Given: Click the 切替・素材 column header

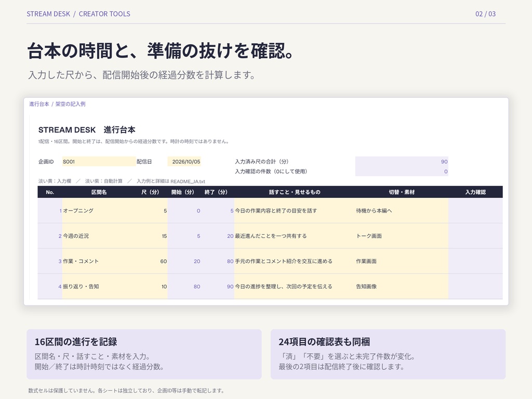Looking at the screenshot, I should coord(402,192).
